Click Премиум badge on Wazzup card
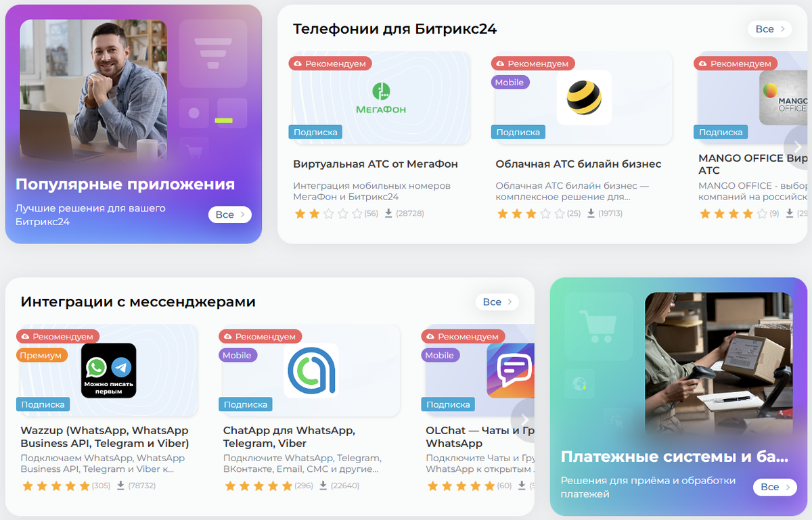Screen dimensions: 812x520 pyautogui.click(x=41, y=355)
